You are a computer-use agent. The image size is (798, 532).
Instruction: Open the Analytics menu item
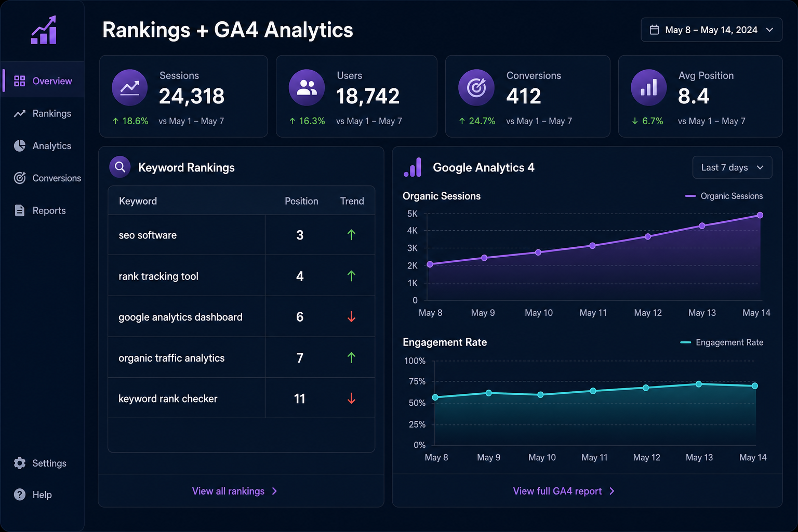[x=43, y=146]
